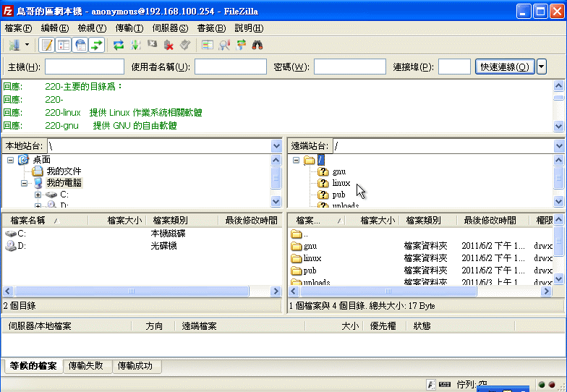Click the 快速連線(Q) button
The height and width of the screenshot is (392, 567).
(x=505, y=67)
